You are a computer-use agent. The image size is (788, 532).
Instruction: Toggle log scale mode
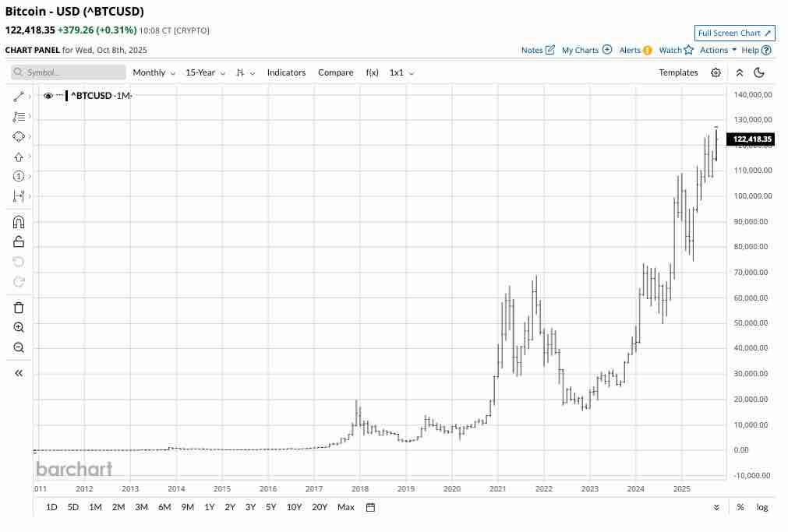pos(761,507)
